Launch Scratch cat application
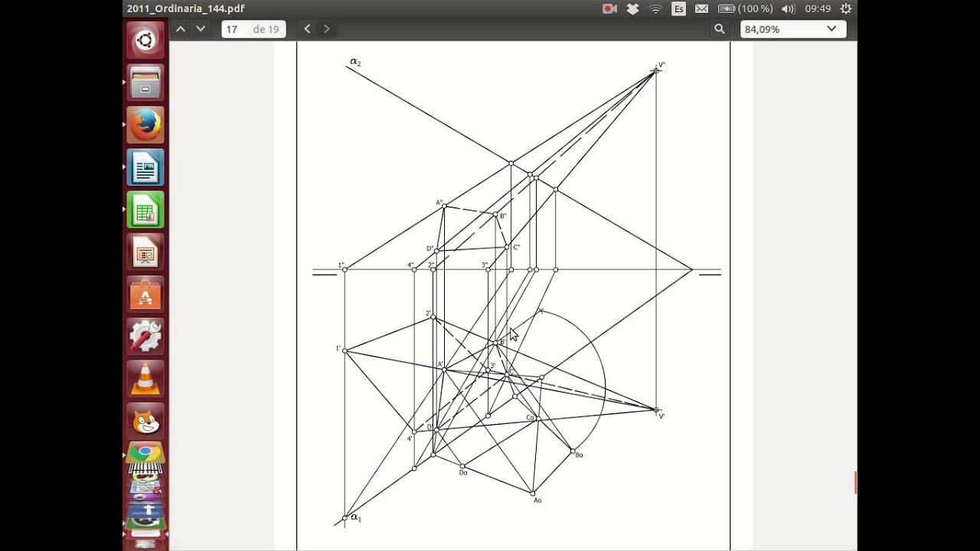980x551 pixels. (145, 419)
